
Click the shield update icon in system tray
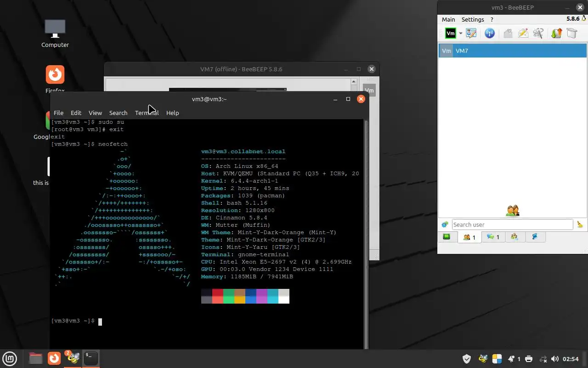(x=467, y=359)
